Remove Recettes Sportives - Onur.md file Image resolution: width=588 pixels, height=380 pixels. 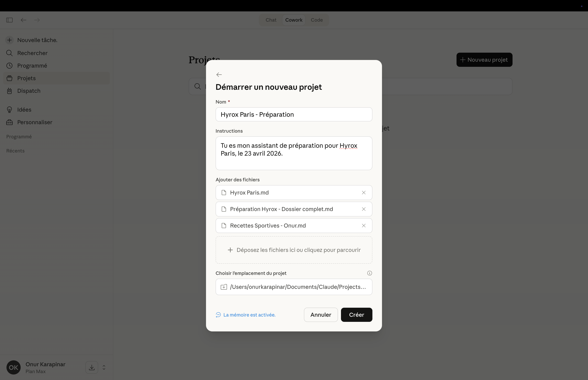[x=363, y=226]
